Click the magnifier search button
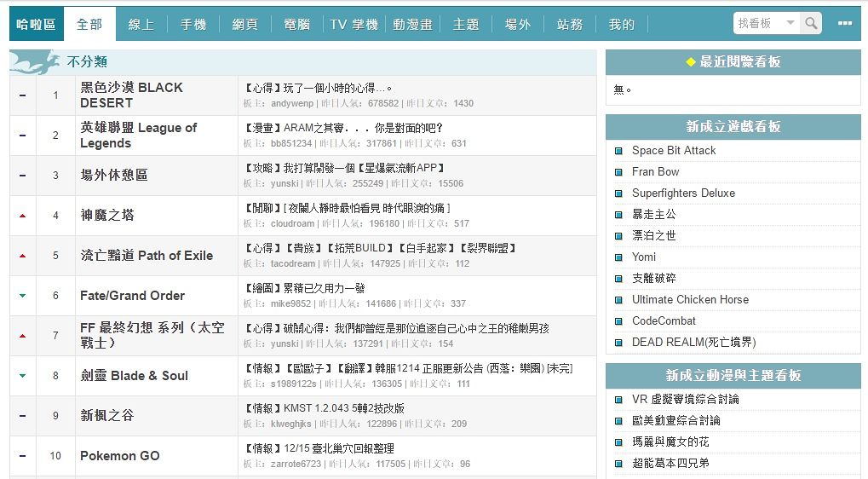 (812, 24)
